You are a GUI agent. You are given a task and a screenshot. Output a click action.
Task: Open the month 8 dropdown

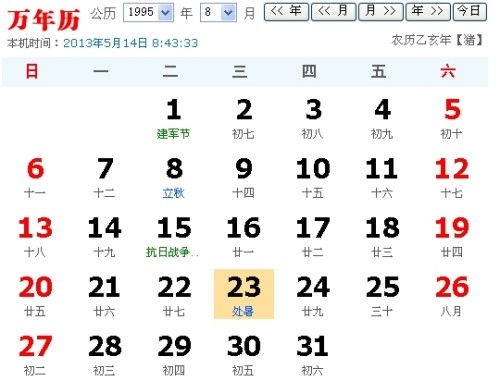pyautogui.click(x=218, y=13)
